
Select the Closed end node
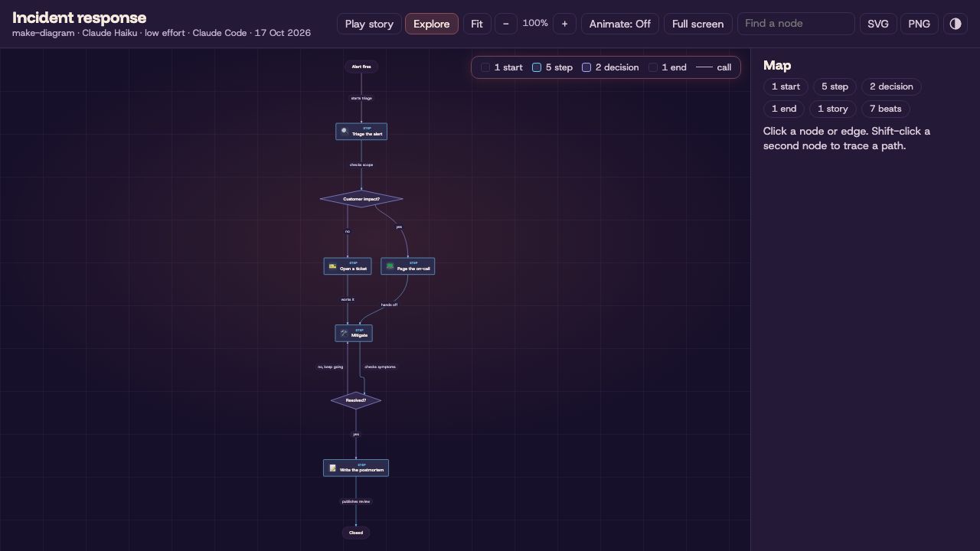(x=356, y=533)
